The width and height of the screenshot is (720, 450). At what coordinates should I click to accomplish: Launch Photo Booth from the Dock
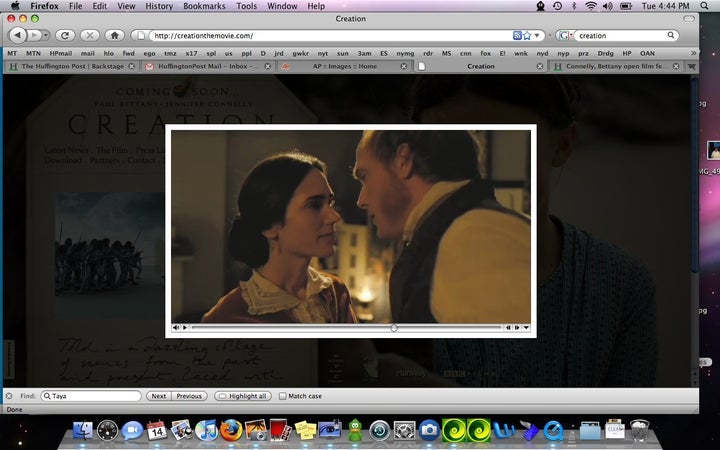point(281,431)
